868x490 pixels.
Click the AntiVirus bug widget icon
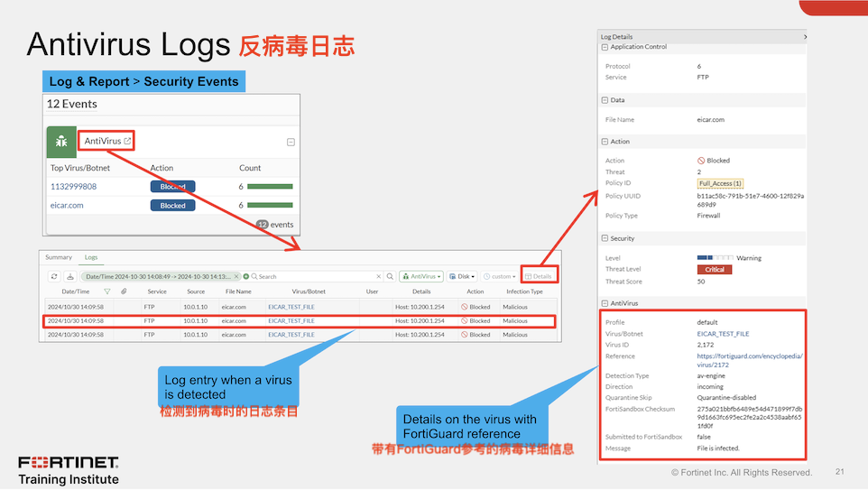pos(60,142)
